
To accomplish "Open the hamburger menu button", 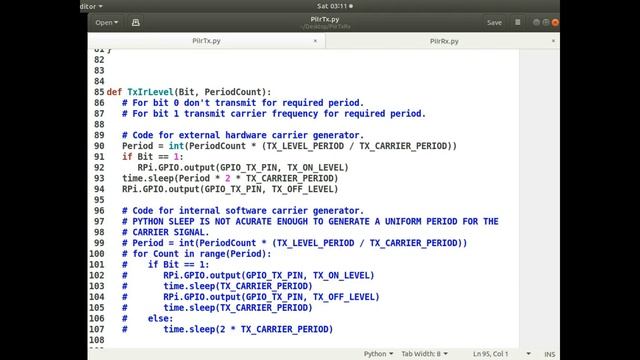I will click(x=518, y=22).
